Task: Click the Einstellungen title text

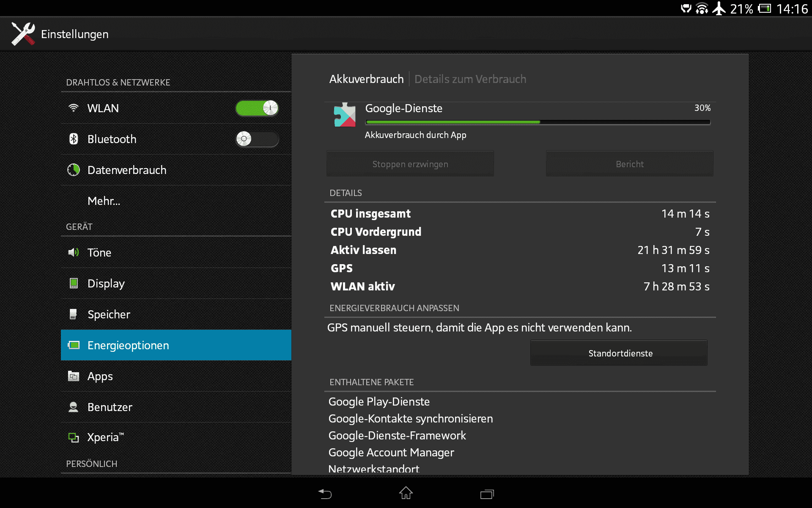Action: click(x=75, y=34)
